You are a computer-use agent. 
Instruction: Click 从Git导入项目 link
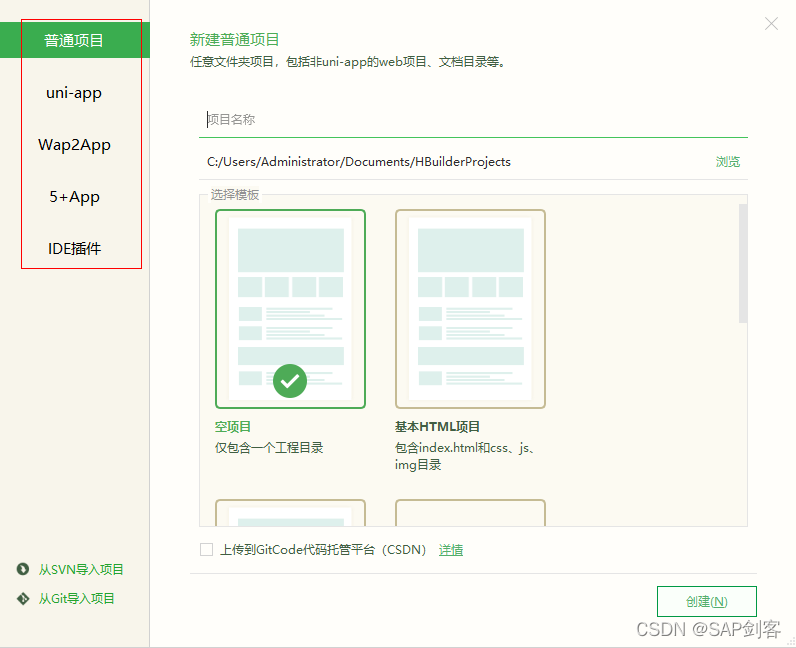point(77,599)
